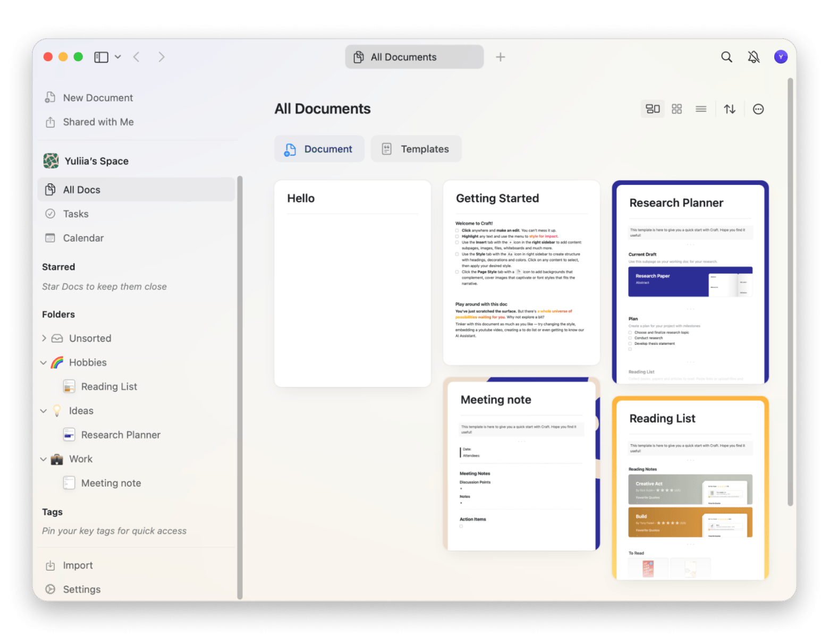The image size is (829, 644).
Task: Click "Star Docs to keep them close"
Action: pyautogui.click(x=104, y=286)
